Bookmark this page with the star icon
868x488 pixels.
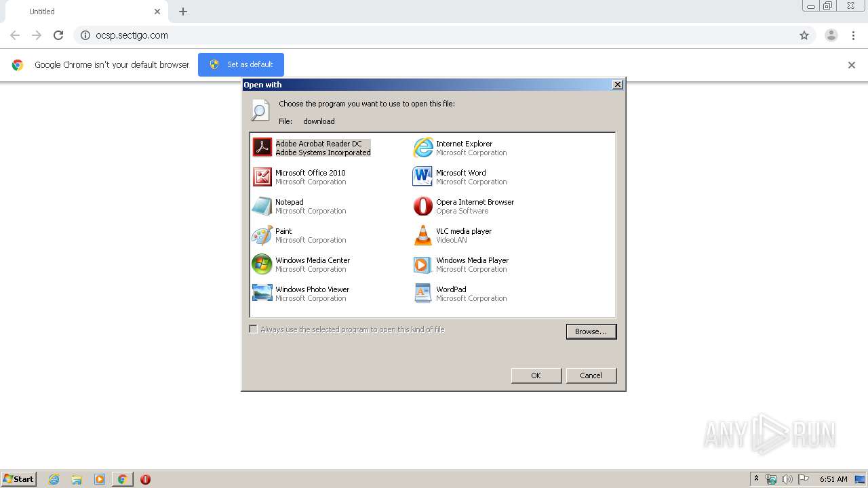tap(804, 35)
